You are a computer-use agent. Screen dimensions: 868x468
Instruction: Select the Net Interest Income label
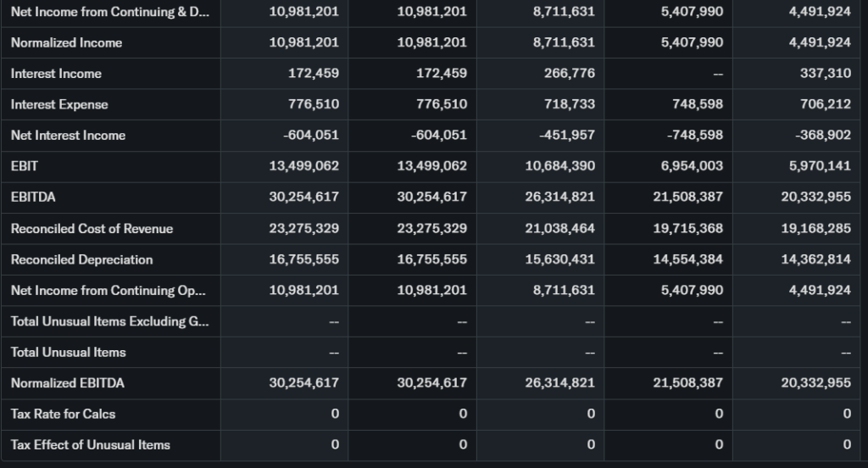pos(68,136)
